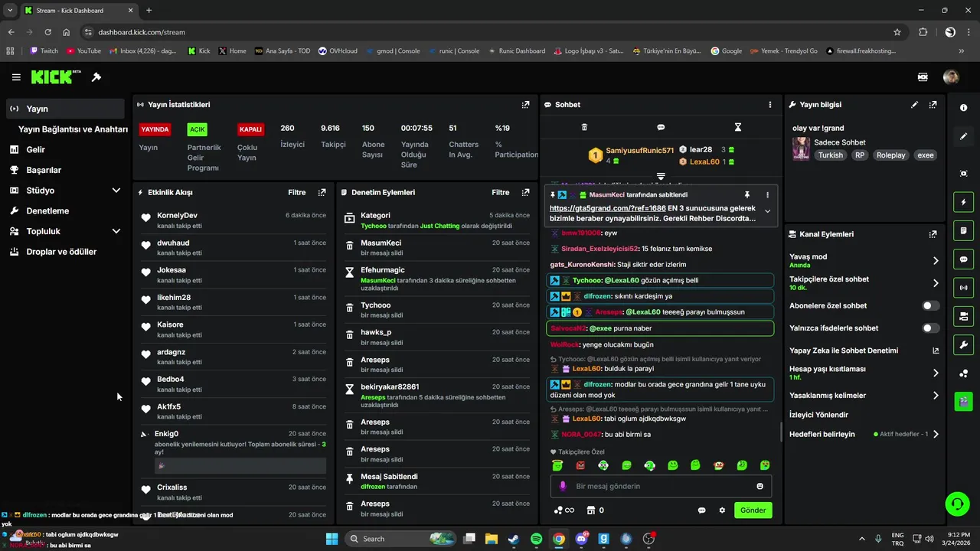This screenshot has height=551, width=980.
Task: Click the info icon in right sidebar
Action: point(963,108)
